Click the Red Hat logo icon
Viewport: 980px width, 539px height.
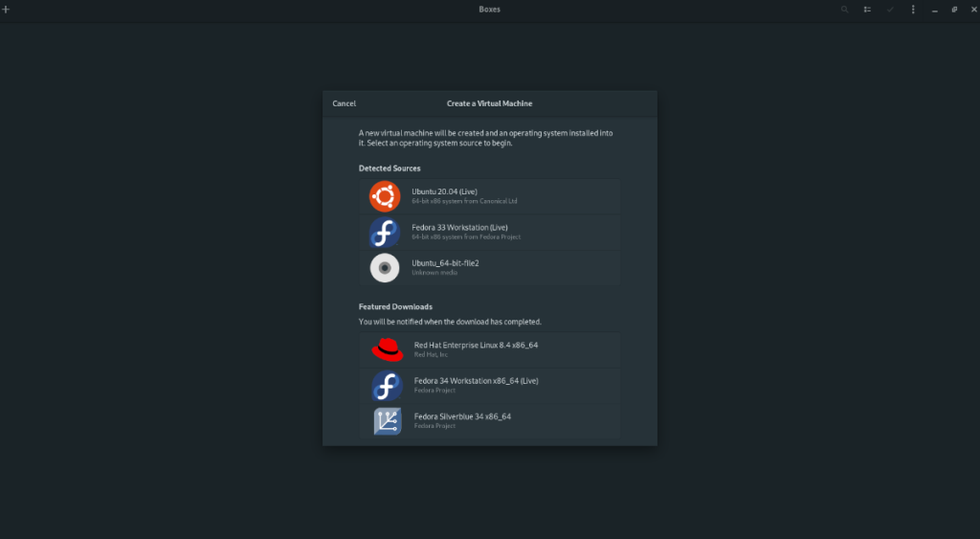pos(388,349)
